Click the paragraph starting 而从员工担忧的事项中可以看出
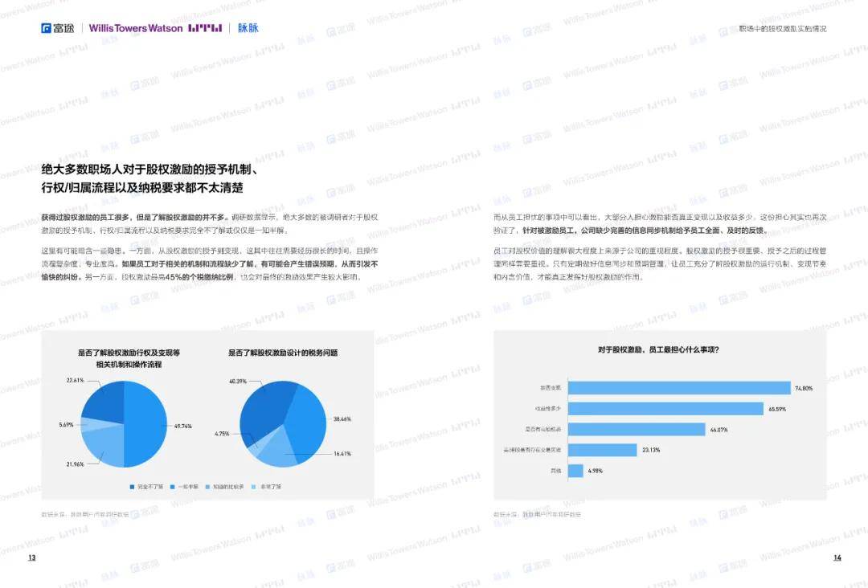868x588 pixels. [660, 224]
